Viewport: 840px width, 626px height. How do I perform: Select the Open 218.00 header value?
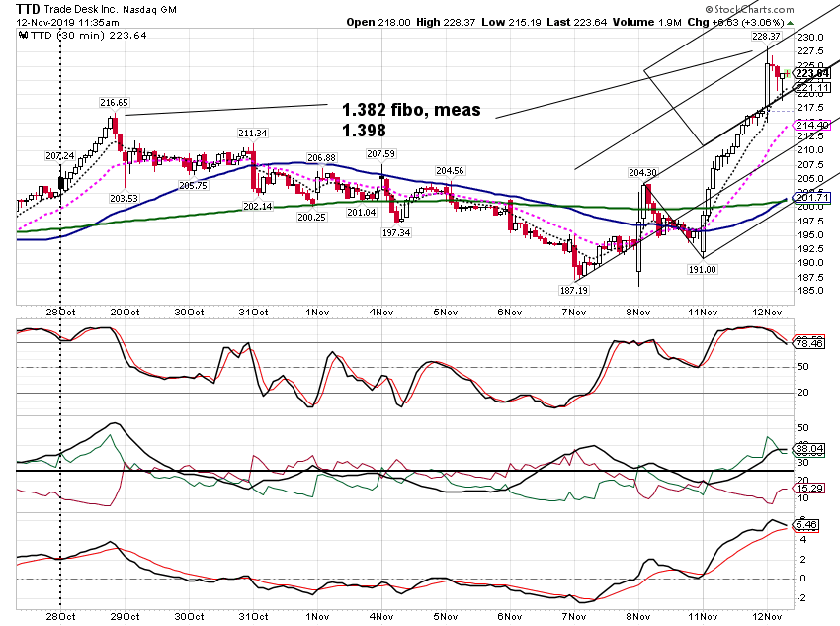coord(378,23)
